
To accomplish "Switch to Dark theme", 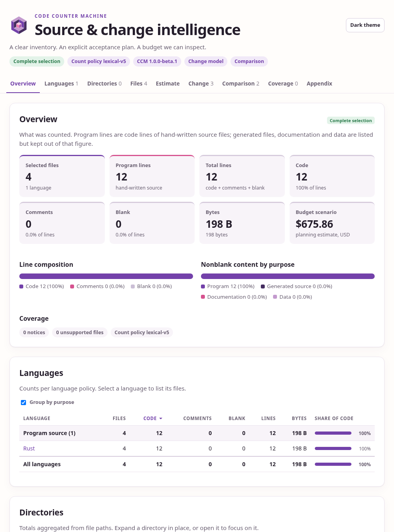I will (x=365, y=25).
